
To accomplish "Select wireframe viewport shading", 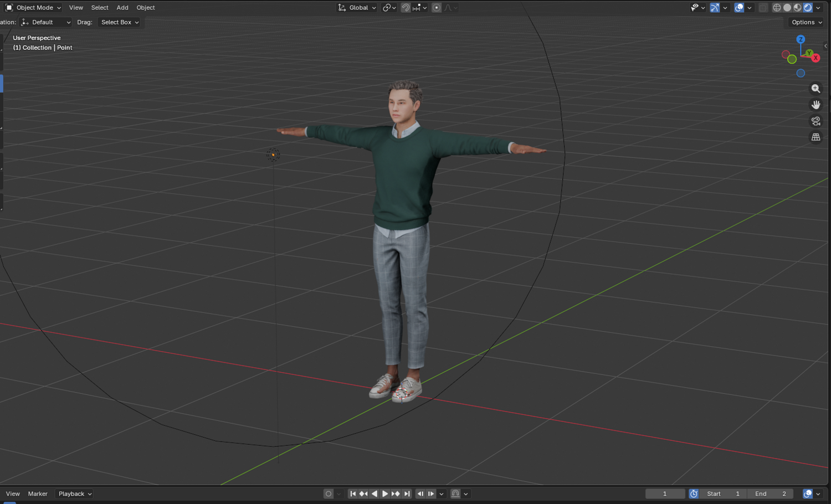I will (777, 8).
